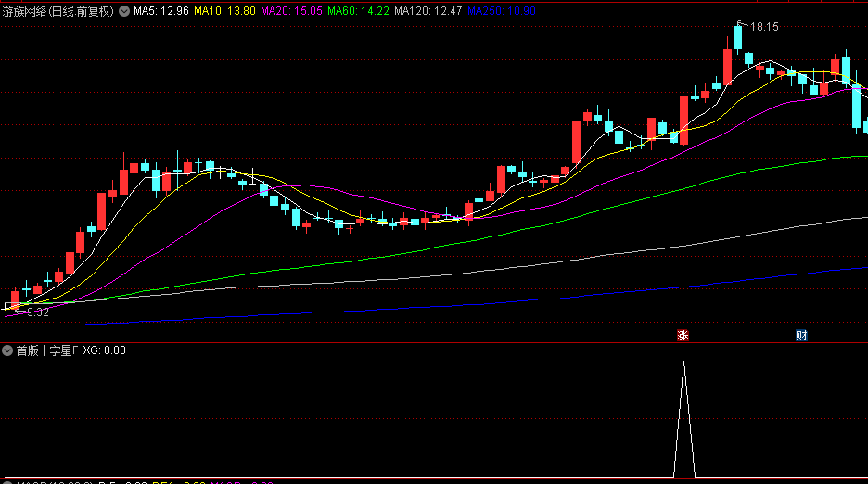Click the magenta MA20: 15.05 label
868x484 pixels.
pos(292,11)
